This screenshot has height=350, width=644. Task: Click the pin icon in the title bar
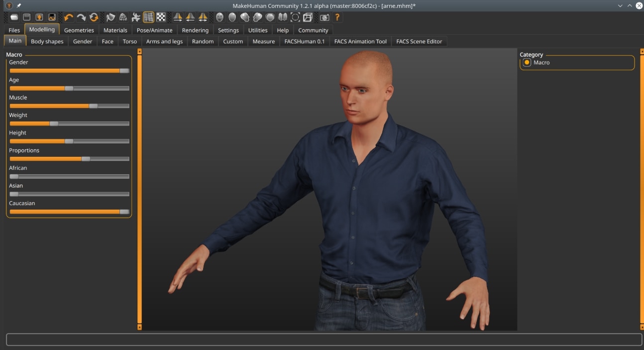[x=19, y=5]
